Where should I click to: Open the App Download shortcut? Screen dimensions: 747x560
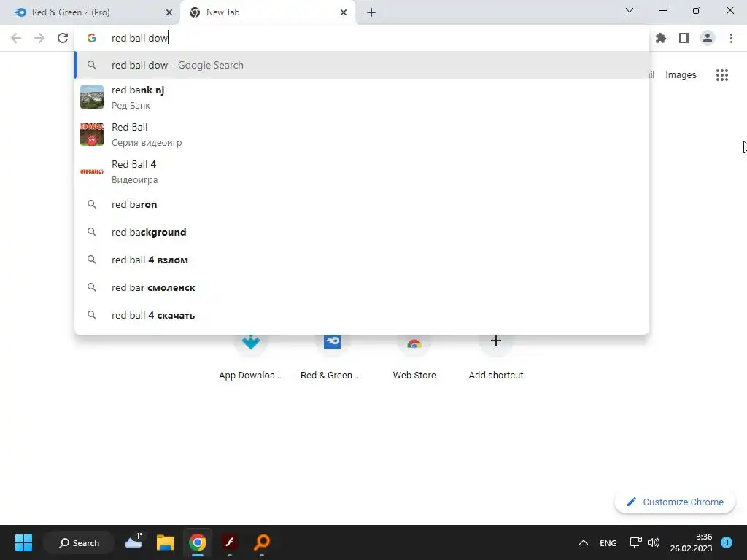[250, 358]
